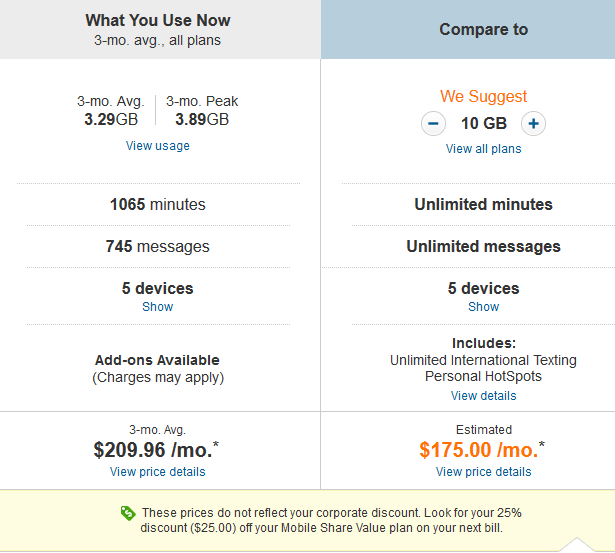Screen dimensions: 615x553
Task: Click the We Suggest heading
Action: coord(484,96)
